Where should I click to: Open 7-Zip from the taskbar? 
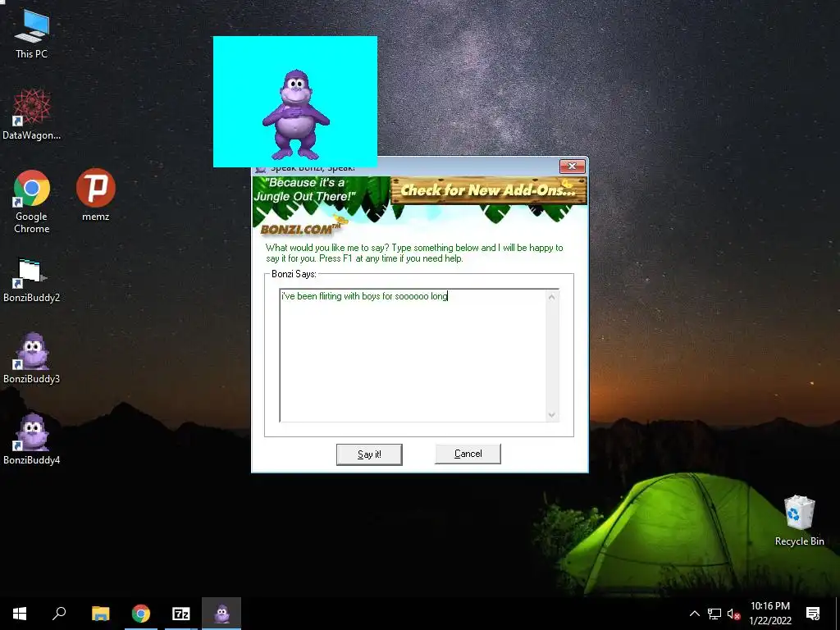(181, 614)
